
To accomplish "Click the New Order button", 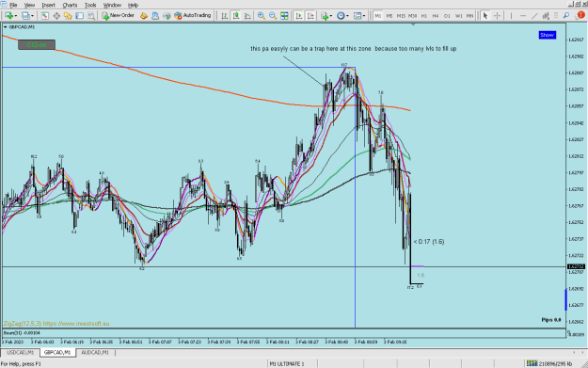I will 118,16.
